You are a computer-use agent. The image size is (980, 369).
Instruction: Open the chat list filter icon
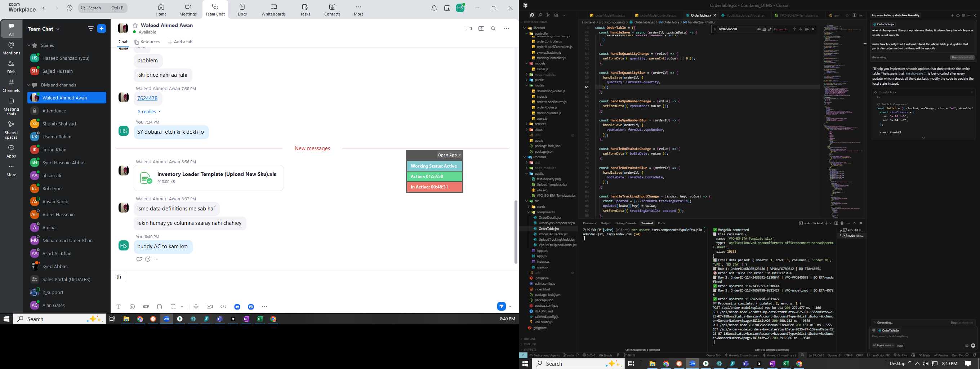coord(90,28)
